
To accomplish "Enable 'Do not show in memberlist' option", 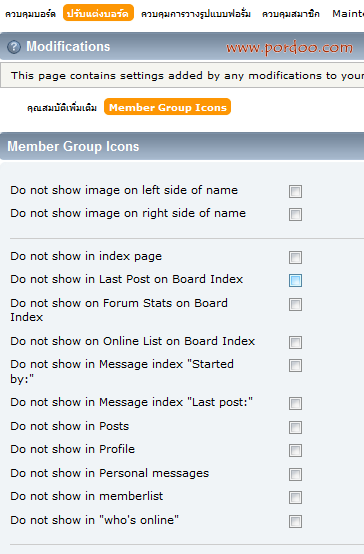I will tap(295, 497).
